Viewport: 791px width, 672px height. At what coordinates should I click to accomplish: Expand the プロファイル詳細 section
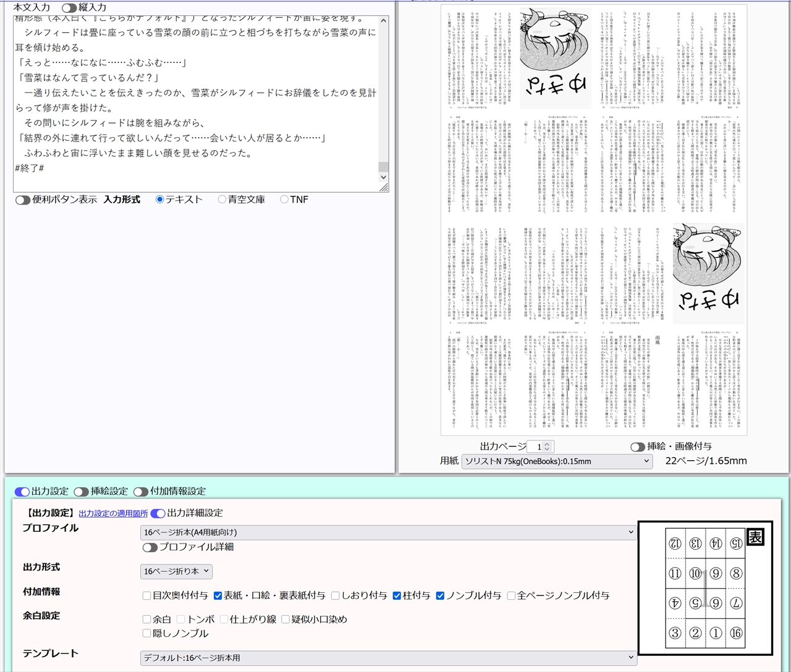point(150,547)
